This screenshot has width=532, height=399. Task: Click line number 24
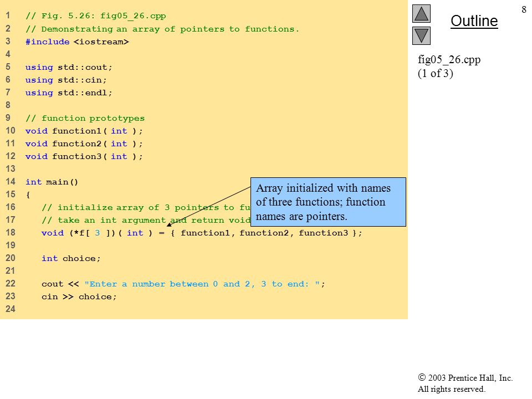coord(10,309)
